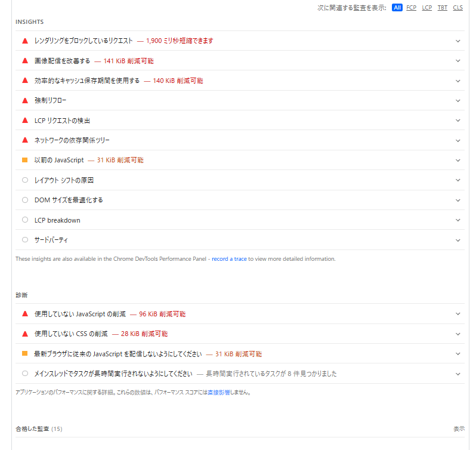Click gray circle icon beside LCP breakdown

point(25,220)
